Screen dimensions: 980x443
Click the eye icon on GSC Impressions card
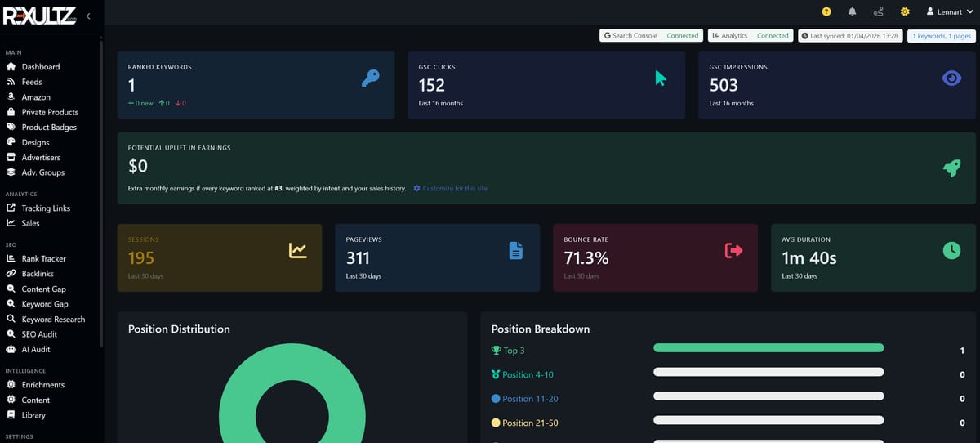pyautogui.click(x=951, y=78)
